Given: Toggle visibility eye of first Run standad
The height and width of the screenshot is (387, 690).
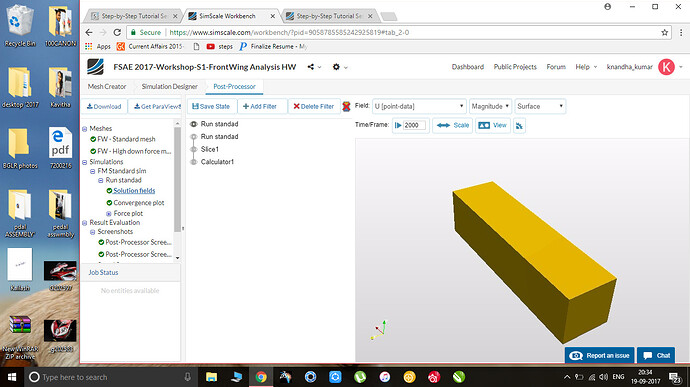Looking at the screenshot, I should click(x=194, y=125).
